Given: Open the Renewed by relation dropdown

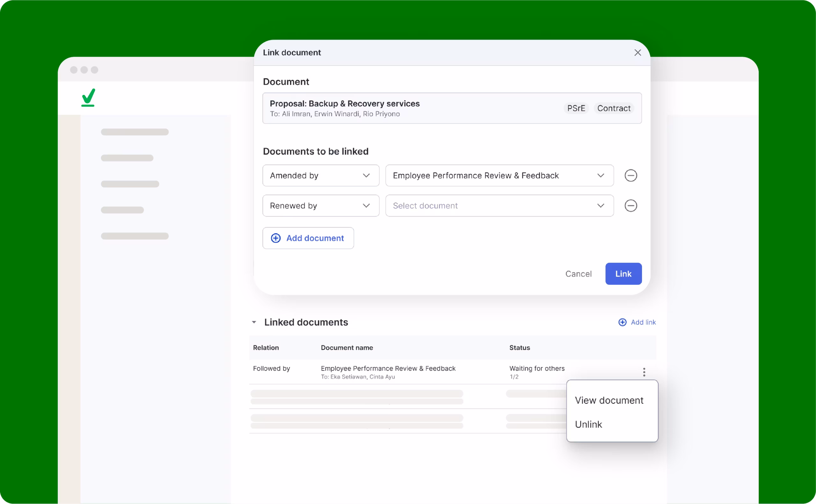Looking at the screenshot, I should pyautogui.click(x=320, y=206).
